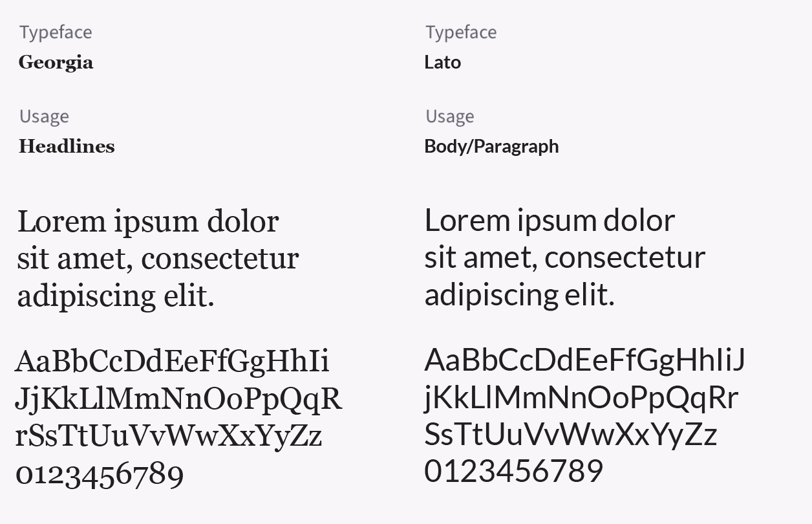Click the Georgia alphabet line starting "AaBbCc"
The width and height of the screenshot is (812, 524).
(172, 361)
